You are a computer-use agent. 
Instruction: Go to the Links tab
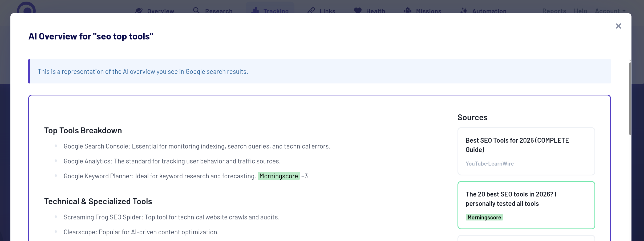tap(321, 11)
